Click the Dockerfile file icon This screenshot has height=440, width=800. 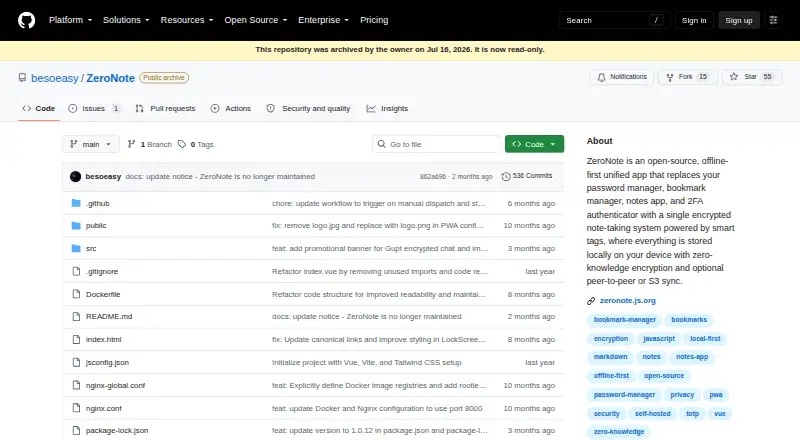point(76,294)
